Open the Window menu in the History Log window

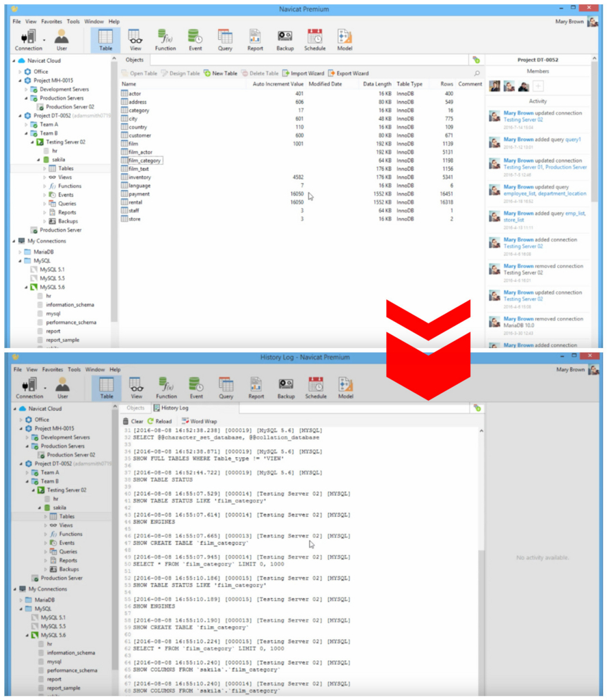click(95, 370)
